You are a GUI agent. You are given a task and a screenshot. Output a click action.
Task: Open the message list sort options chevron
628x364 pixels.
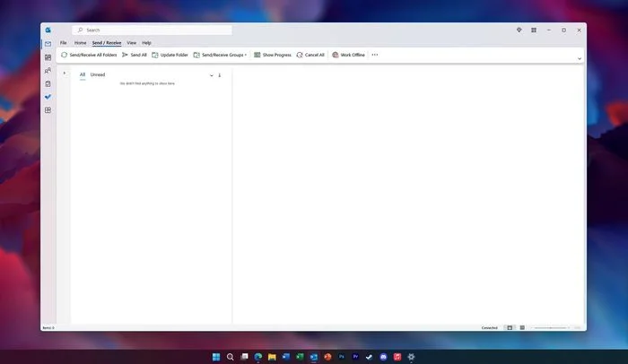212,75
